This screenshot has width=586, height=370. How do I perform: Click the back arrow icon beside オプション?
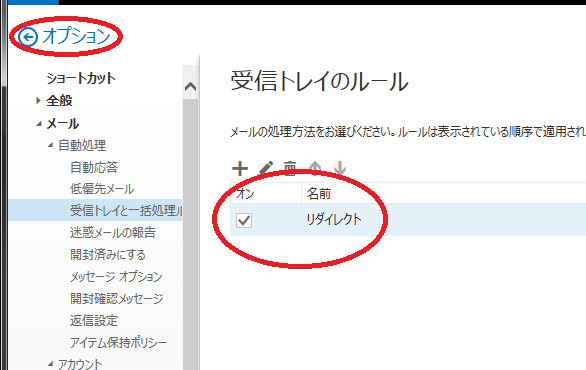pyautogui.click(x=28, y=37)
